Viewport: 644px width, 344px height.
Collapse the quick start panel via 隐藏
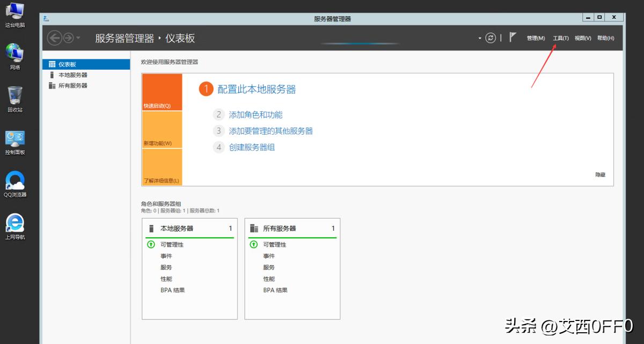pyautogui.click(x=600, y=174)
